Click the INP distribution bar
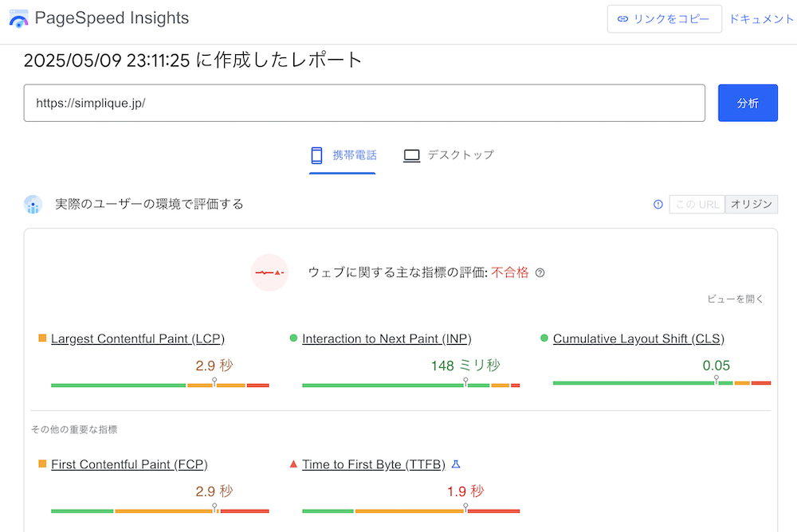Viewport: 797px width, 532px height. tap(410, 385)
